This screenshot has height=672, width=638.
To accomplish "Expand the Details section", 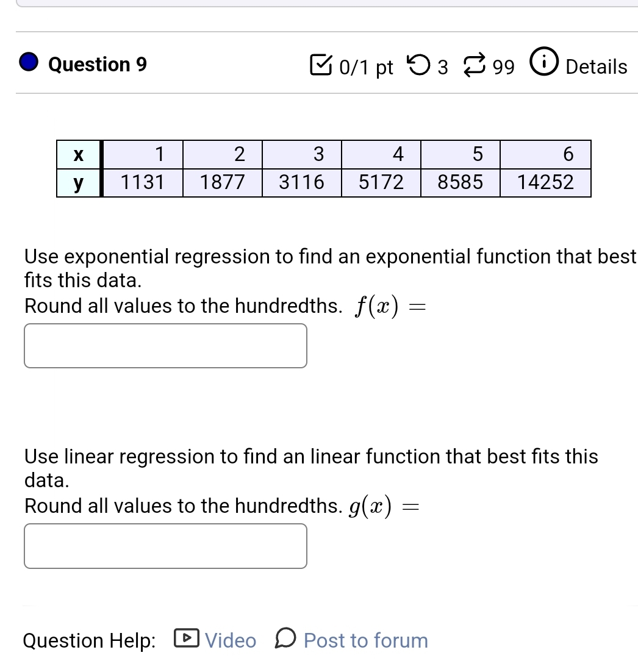I will (595, 67).
